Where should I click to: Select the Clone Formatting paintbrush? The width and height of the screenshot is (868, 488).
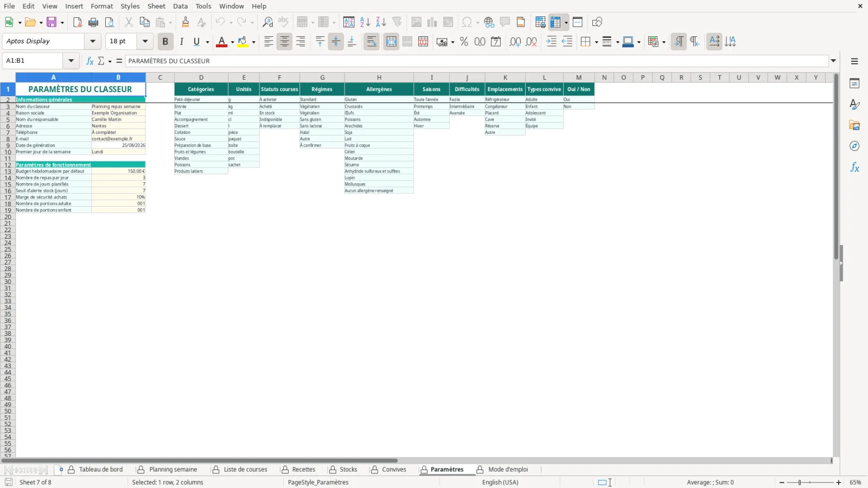[x=186, y=22]
